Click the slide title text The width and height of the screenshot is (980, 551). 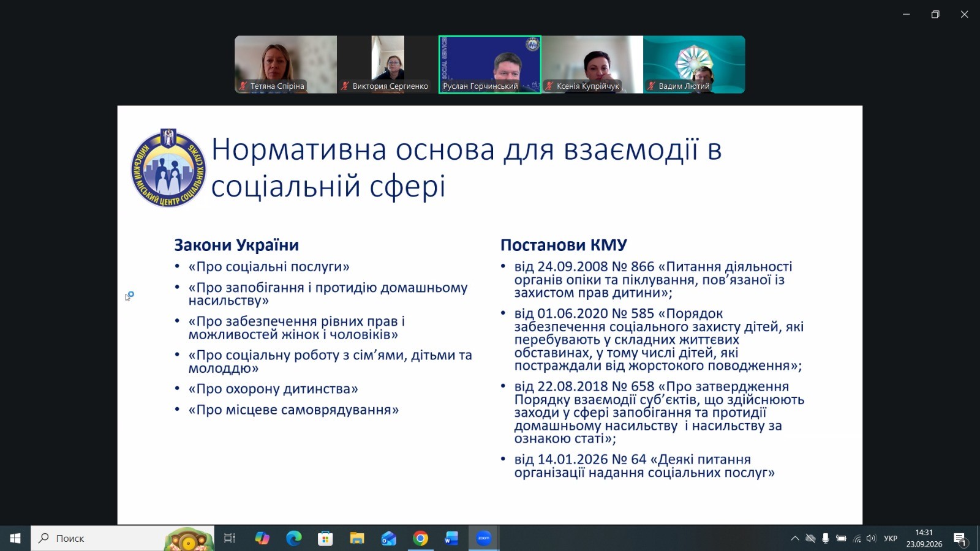[x=467, y=167]
